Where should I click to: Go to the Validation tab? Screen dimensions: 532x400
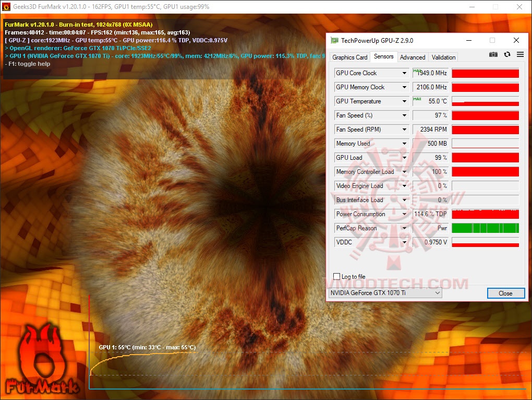(x=443, y=57)
